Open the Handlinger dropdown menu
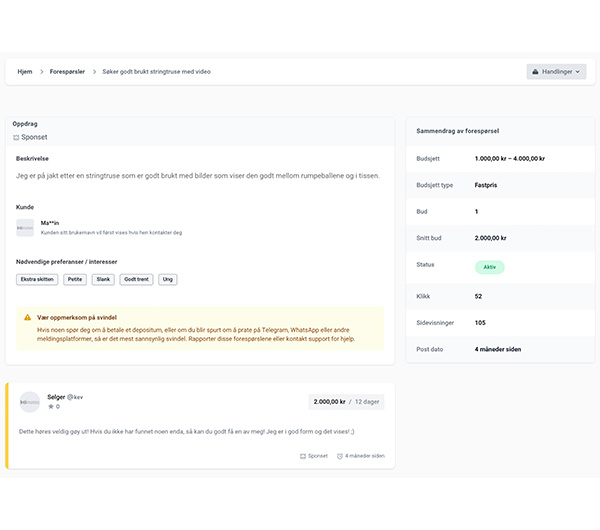This screenshot has height=530, width=600. click(556, 72)
